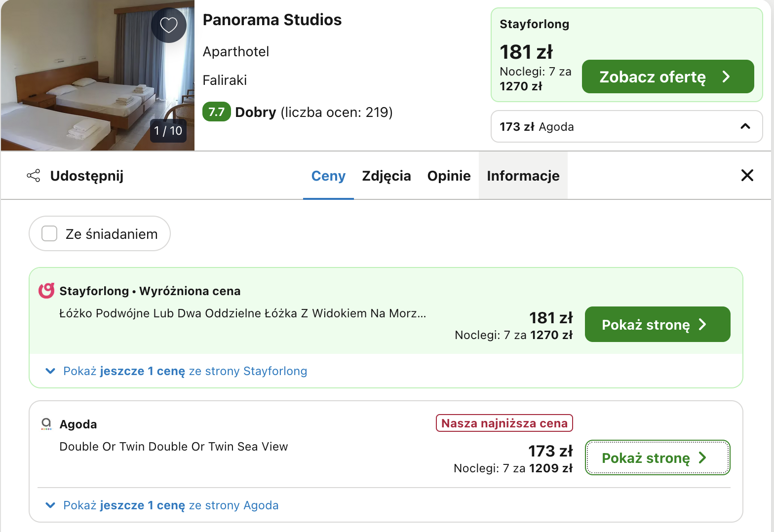Open the Panorama Studios hotel title
The height and width of the screenshot is (532, 774).
272,20
